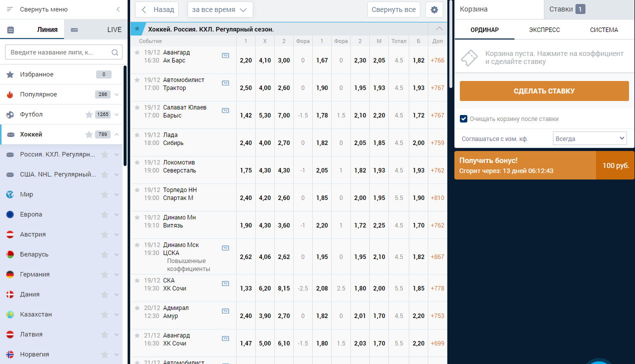Click the Hockey puck icon
The height and width of the screenshot is (364, 635).
[11, 134]
